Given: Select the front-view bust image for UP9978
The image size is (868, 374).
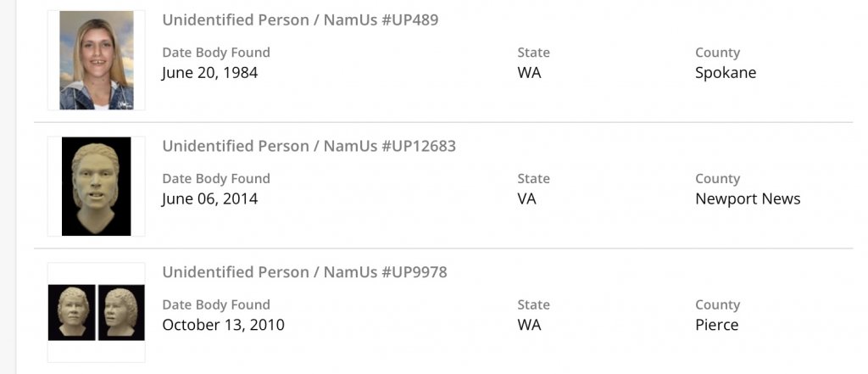Looking at the screenshot, I should (71, 312).
